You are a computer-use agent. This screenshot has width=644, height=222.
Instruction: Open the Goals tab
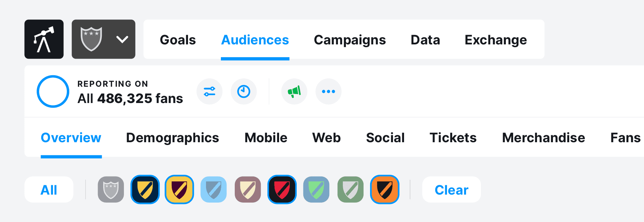(x=178, y=40)
